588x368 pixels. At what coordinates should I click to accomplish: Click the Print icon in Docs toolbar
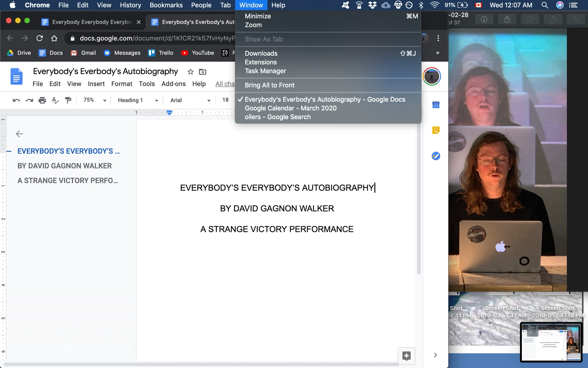(x=42, y=100)
